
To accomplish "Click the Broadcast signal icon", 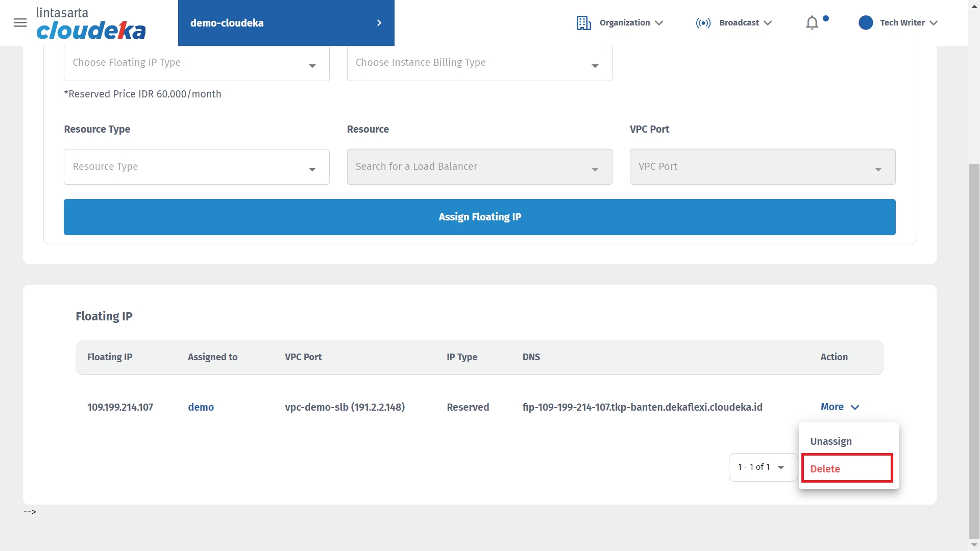I will pos(703,23).
